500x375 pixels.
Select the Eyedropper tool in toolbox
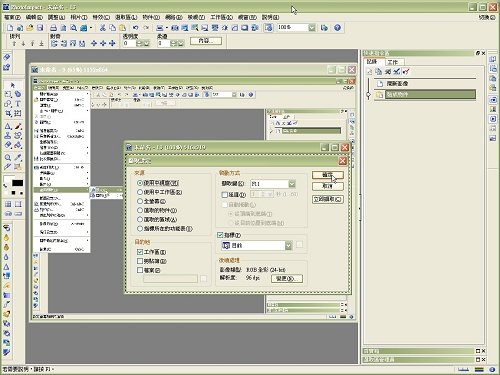click(x=18, y=158)
